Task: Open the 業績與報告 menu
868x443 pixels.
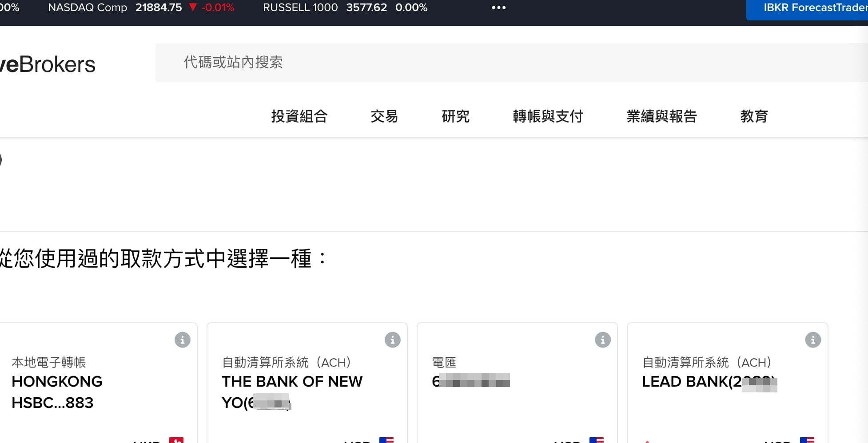Action: click(661, 116)
